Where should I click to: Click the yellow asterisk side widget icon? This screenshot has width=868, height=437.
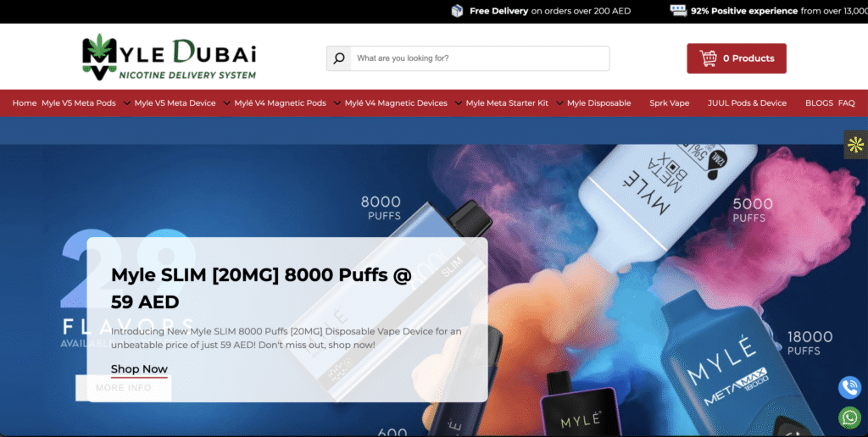click(855, 145)
